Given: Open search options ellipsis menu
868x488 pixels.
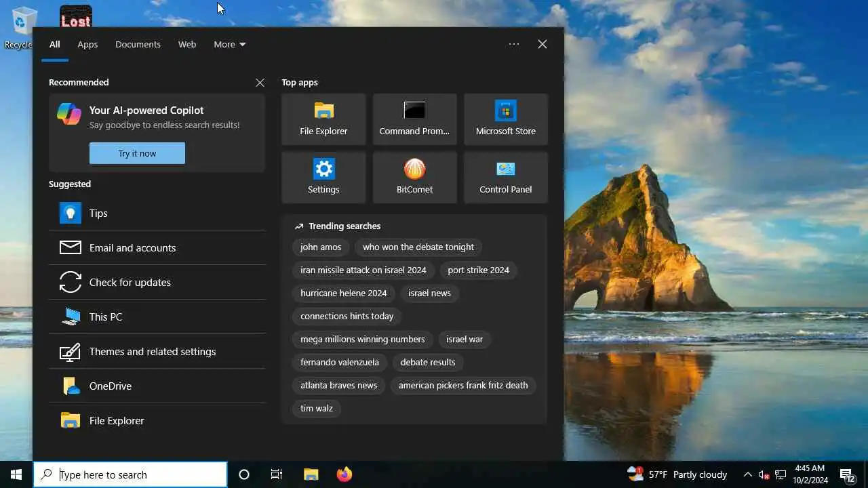Looking at the screenshot, I should 514,44.
